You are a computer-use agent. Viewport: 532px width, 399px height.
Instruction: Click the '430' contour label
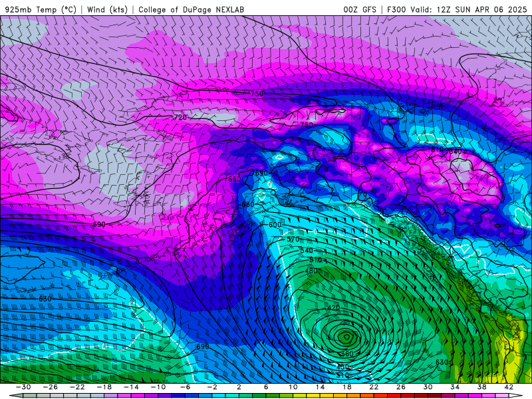pos(342,367)
